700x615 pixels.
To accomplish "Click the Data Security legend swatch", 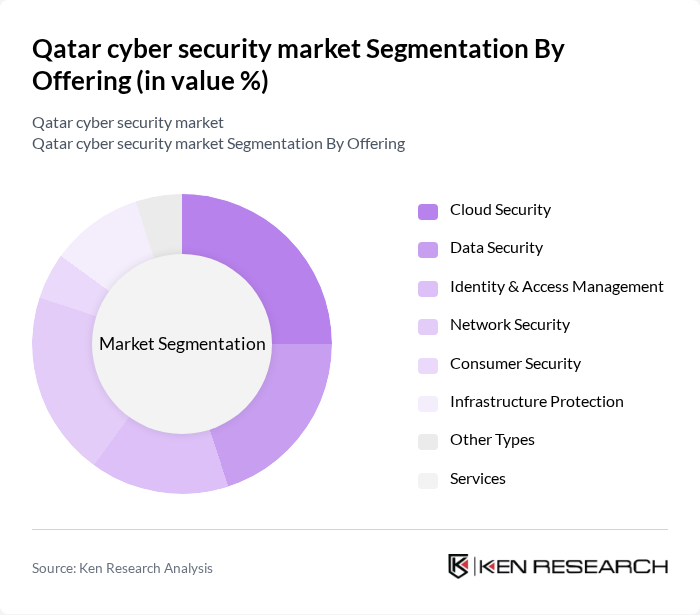I will [x=427, y=249].
